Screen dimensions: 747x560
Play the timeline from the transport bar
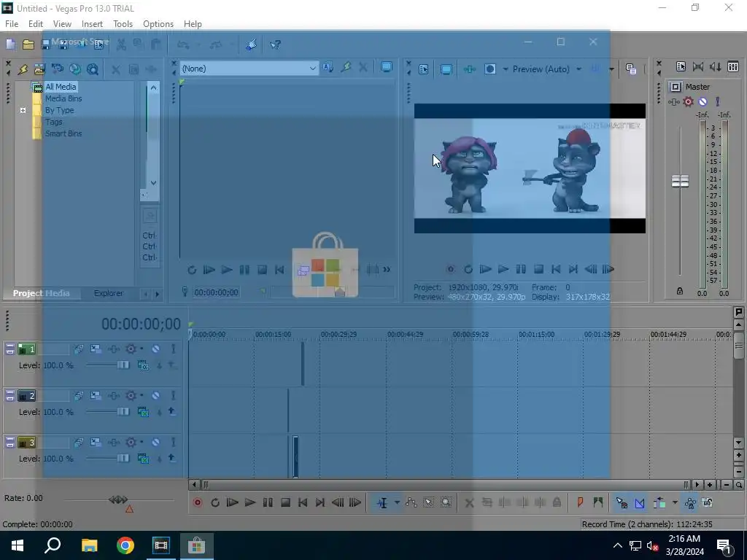click(250, 502)
